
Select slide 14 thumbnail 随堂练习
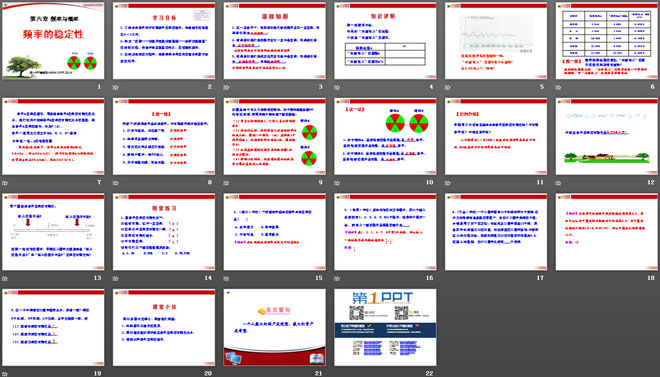click(x=164, y=232)
